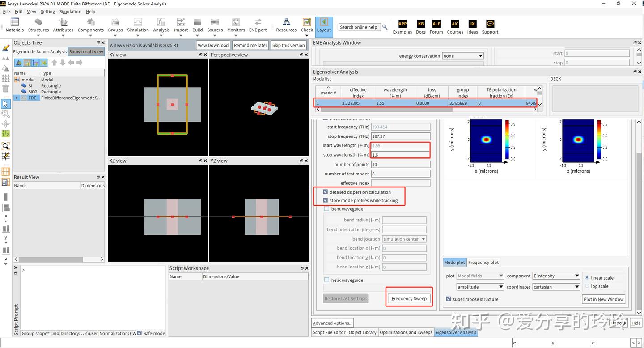Select the linear scale radio button
The image size is (644, 348).
tap(587, 278)
